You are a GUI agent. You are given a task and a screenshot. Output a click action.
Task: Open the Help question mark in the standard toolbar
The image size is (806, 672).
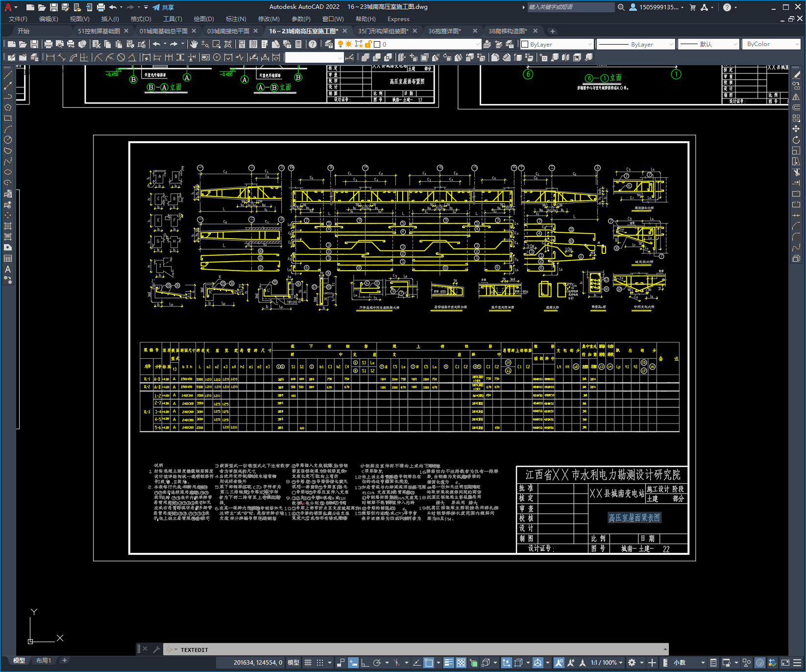[x=313, y=44]
